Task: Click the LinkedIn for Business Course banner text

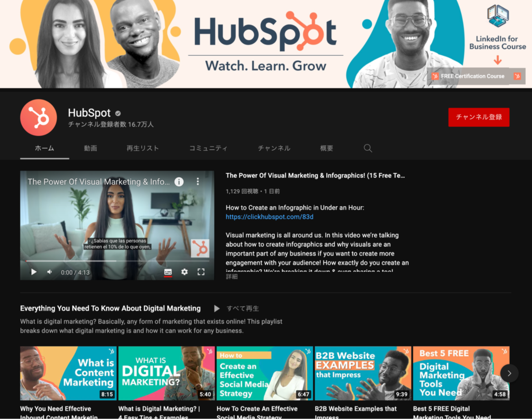Action: [x=498, y=43]
